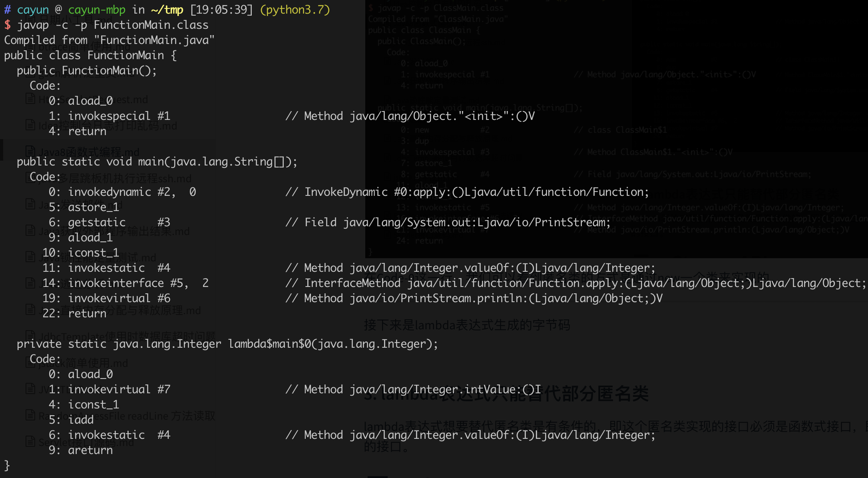The width and height of the screenshot is (868, 478).
Task: Click the Idea控制台日志打印乱码.md file icon
Action: (x=30, y=125)
